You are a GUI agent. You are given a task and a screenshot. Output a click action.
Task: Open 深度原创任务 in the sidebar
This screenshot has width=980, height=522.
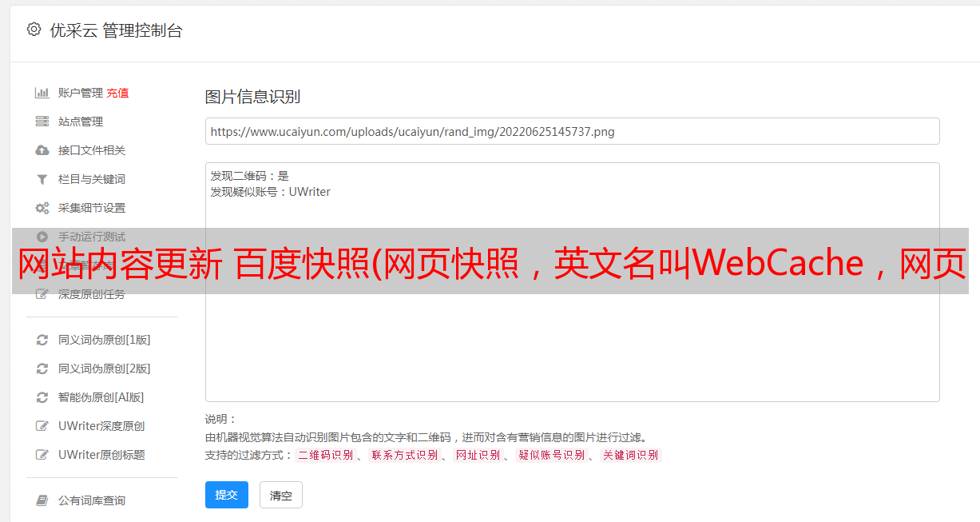[x=92, y=294]
